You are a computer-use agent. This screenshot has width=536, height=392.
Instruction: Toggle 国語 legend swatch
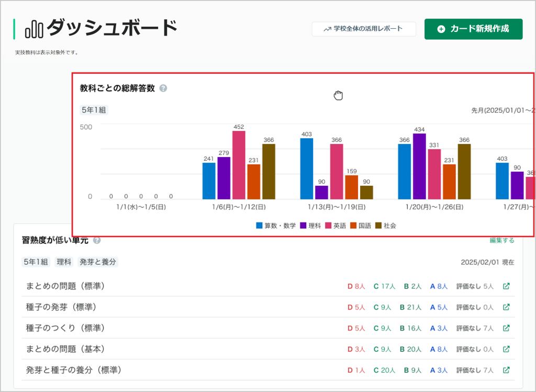(x=353, y=226)
